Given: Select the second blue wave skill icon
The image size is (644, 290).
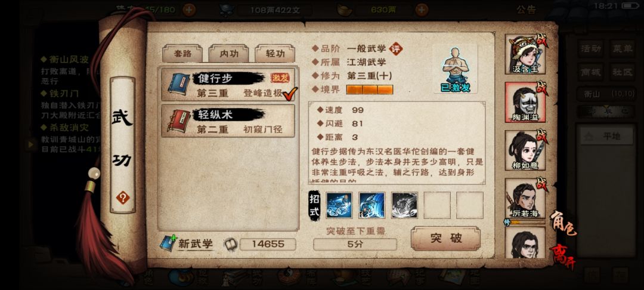Looking at the screenshot, I should coord(371,205).
